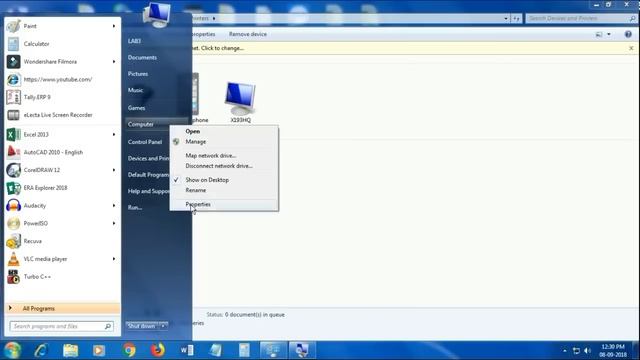640x360 pixels.
Task: Click the Search programs and files box
Action: pyautogui.click(x=61, y=326)
